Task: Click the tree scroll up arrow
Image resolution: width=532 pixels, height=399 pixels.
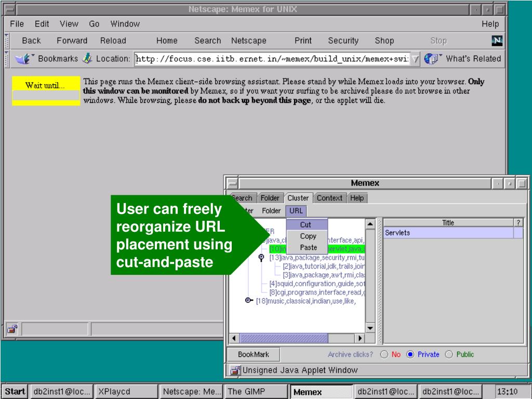Action: [370, 224]
